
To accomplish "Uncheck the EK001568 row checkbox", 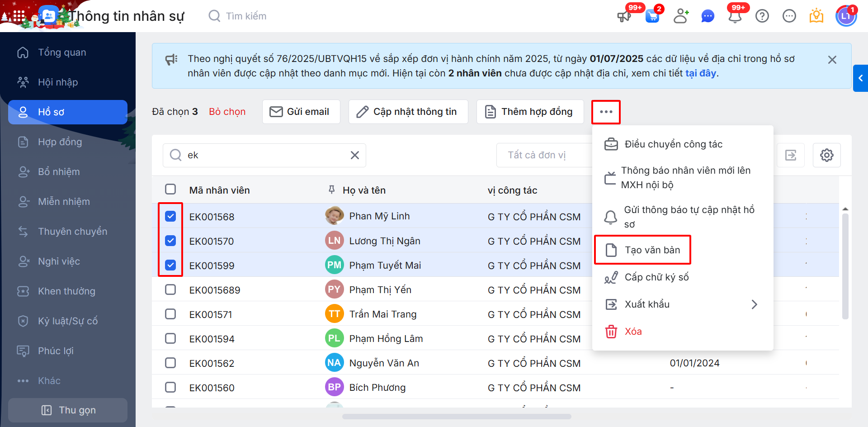I will click(x=170, y=216).
